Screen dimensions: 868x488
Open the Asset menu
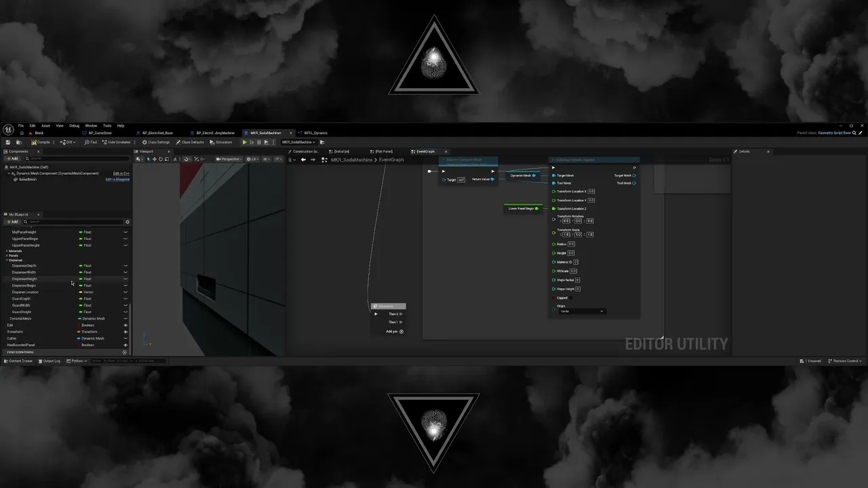coord(45,125)
